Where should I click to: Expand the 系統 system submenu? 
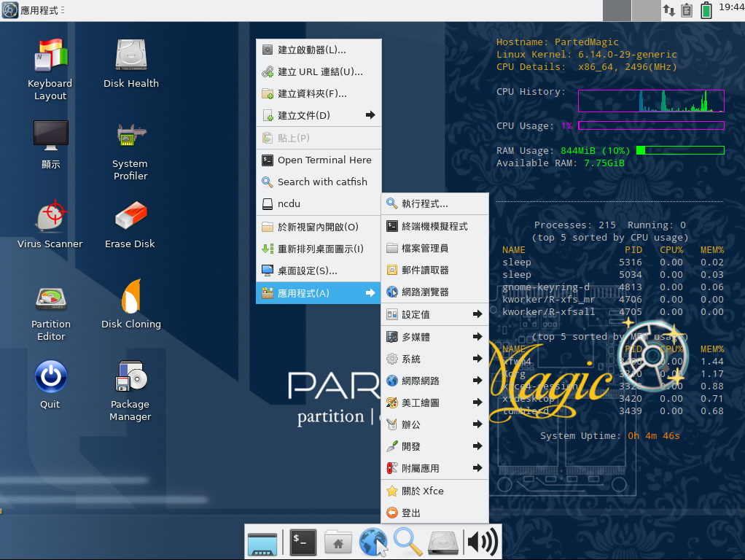434,359
